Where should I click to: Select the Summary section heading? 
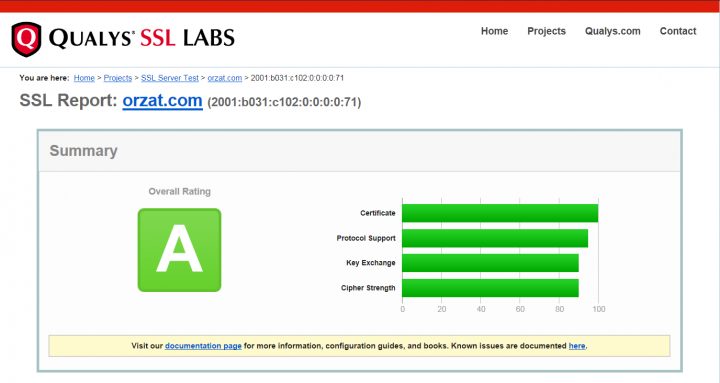point(84,151)
